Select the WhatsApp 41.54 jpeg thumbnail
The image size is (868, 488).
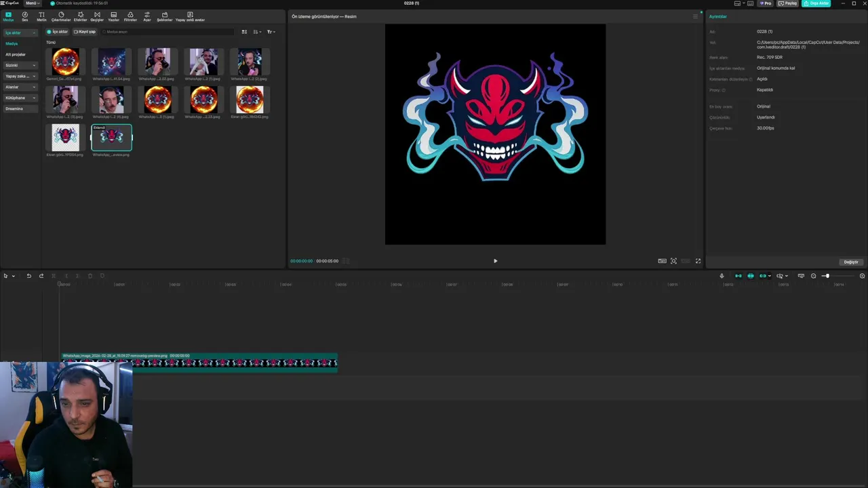tap(112, 62)
